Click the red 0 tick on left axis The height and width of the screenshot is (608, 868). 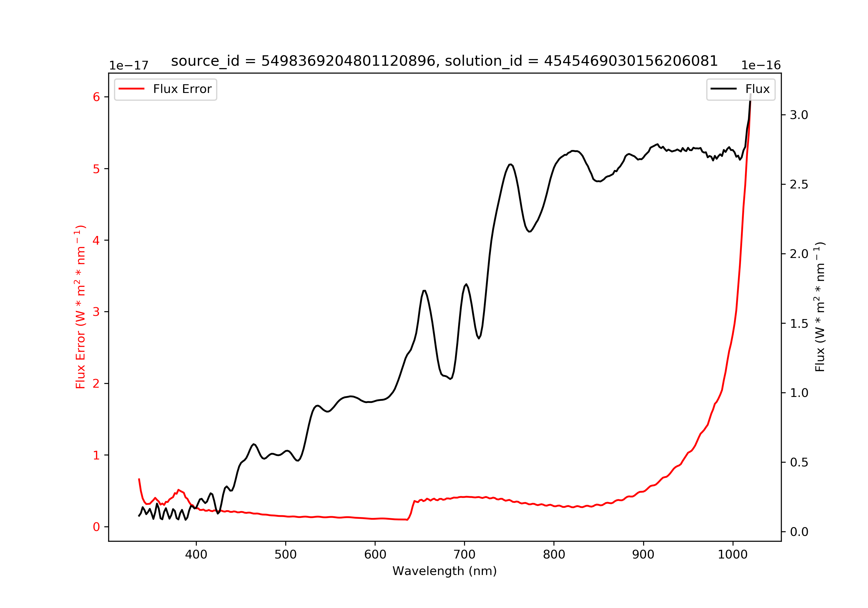96,527
